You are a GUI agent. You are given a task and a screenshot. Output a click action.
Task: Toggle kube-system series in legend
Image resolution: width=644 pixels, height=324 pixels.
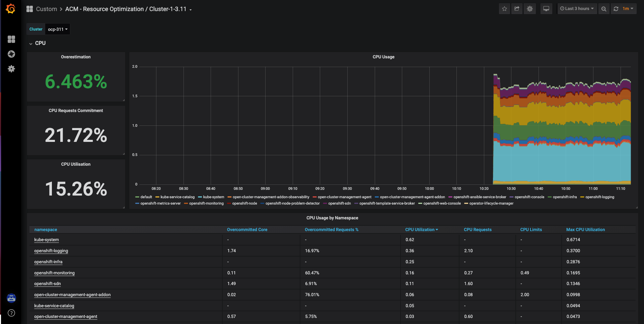[x=214, y=197]
